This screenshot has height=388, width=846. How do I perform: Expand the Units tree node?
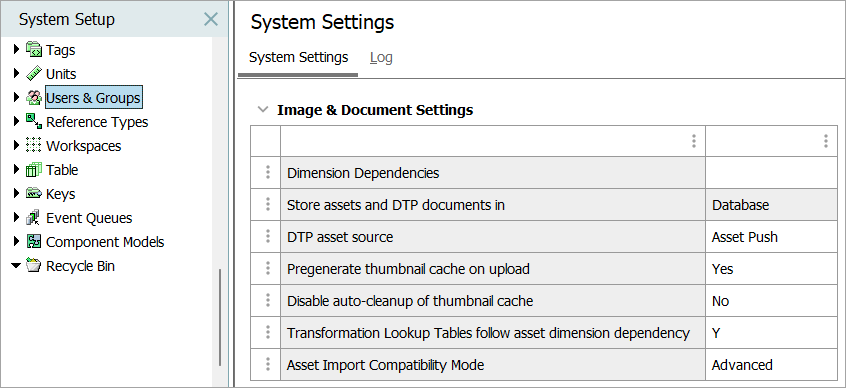[x=16, y=73]
